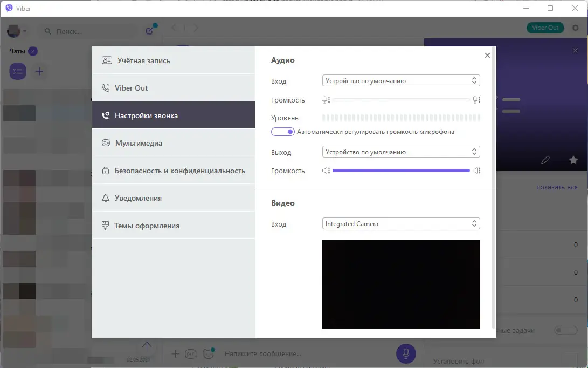The width and height of the screenshot is (588, 368).
Task: Click the GIF icon in message bar
Action: tap(191, 354)
